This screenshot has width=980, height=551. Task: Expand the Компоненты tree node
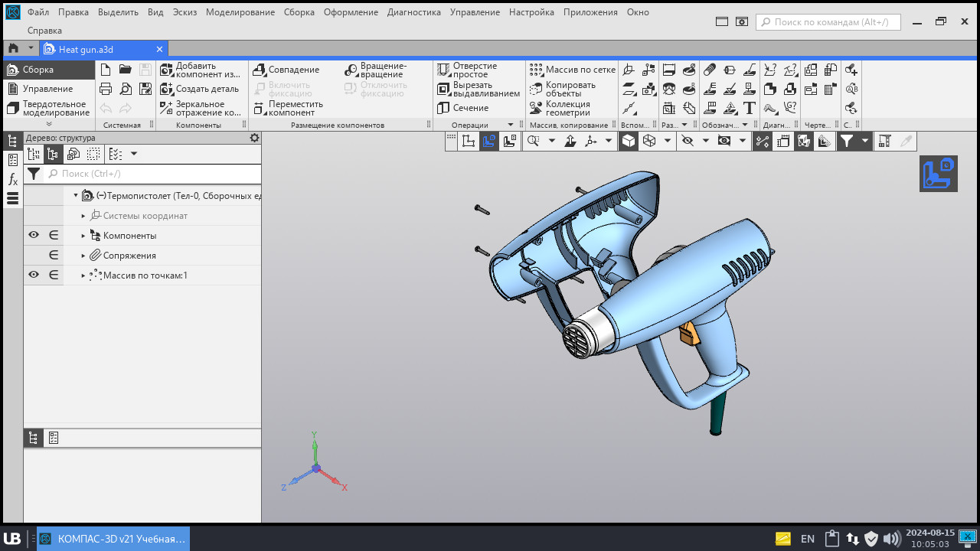[x=83, y=236]
